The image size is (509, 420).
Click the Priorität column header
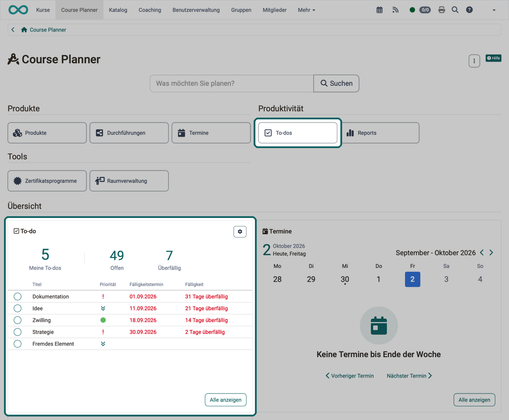point(108,284)
